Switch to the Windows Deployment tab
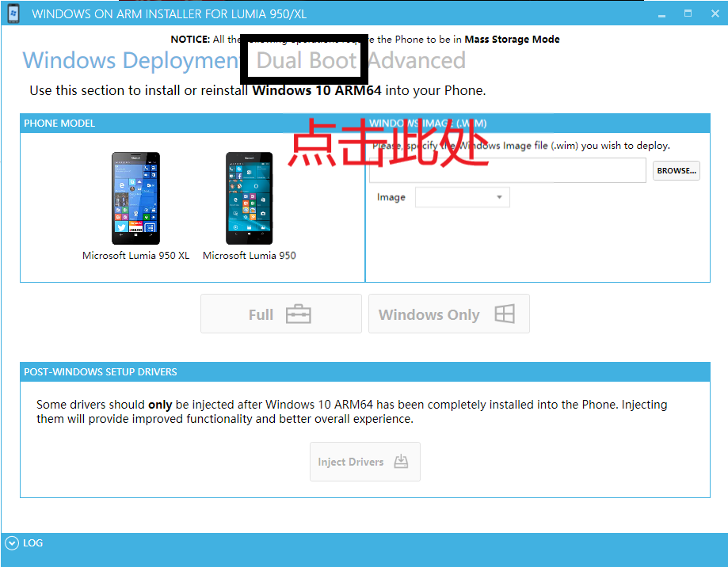This screenshot has width=728, height=567. click(130, 61)
